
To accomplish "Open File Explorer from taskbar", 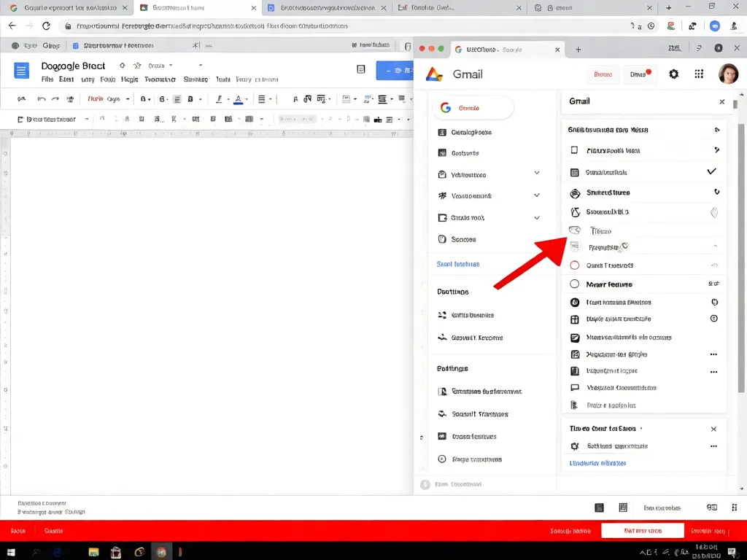I will 93,553.
